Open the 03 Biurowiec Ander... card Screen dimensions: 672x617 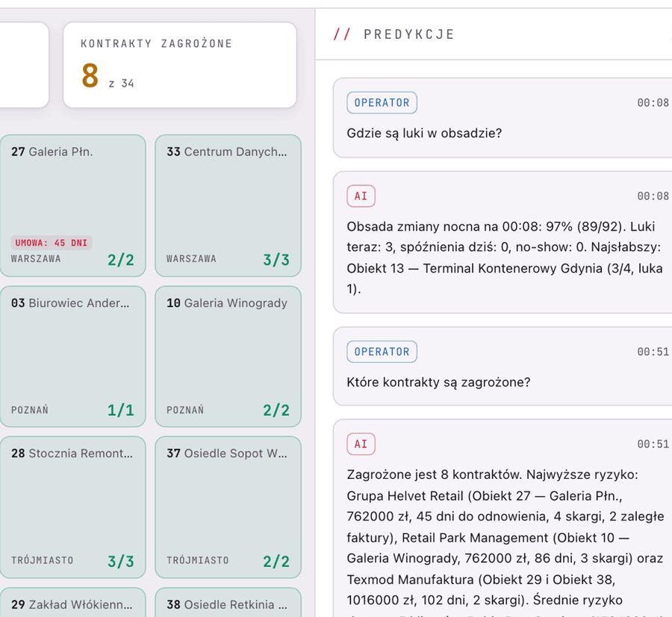pyautogui.click(x=72, y=356)
